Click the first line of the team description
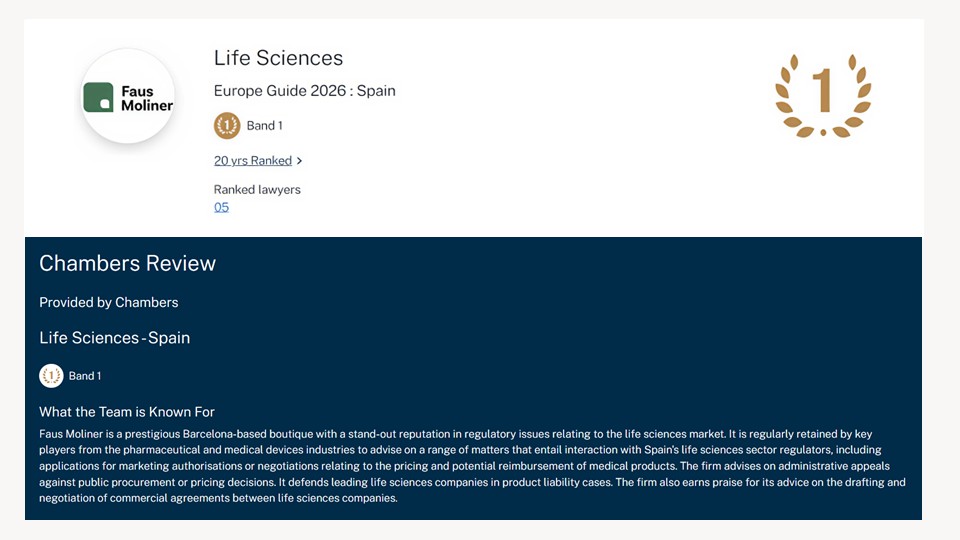 point(455,434)
